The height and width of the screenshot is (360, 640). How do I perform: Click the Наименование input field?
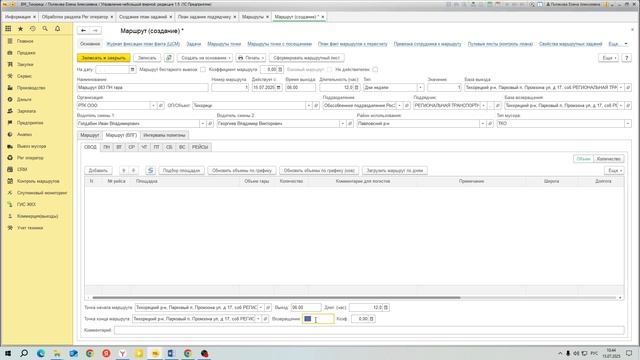(x=142, y=87)
